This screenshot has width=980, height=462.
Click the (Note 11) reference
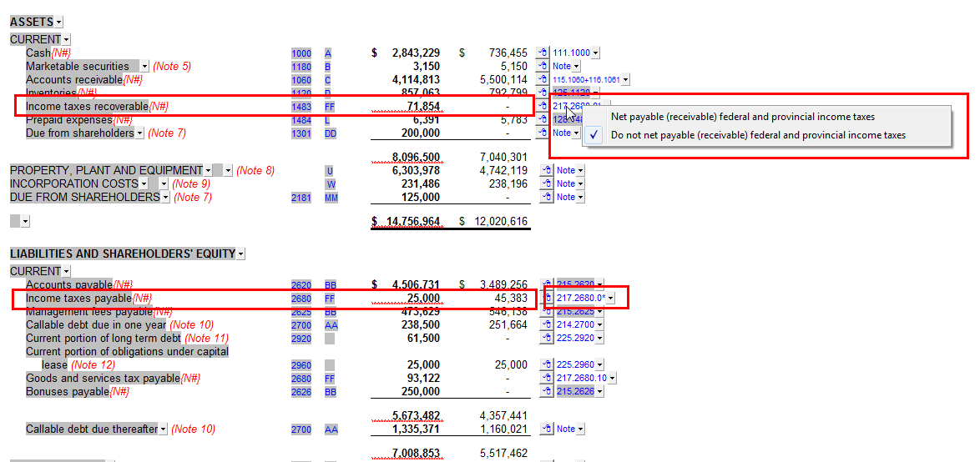click(x=207, y=339)
